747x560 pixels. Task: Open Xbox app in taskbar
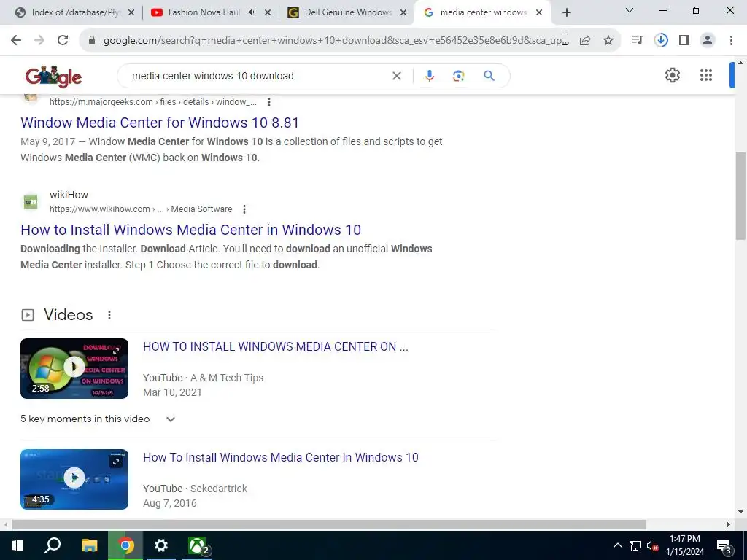pyautogui.click(x=197, y=545)
